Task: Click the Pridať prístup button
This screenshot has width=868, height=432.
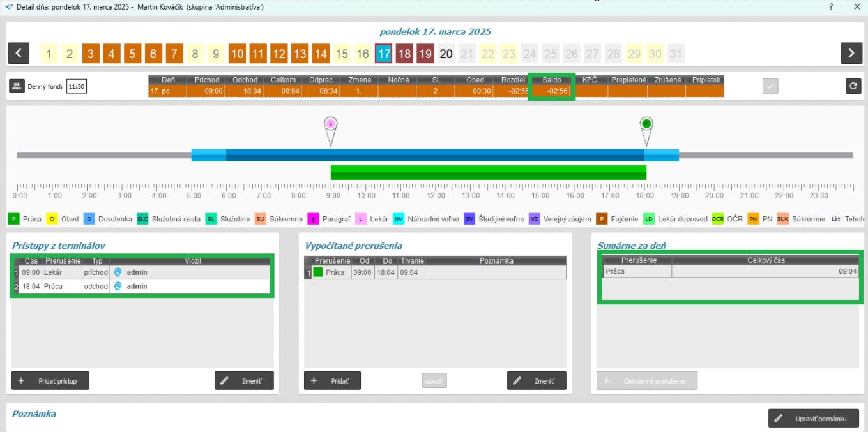Action: click(50, 380)
